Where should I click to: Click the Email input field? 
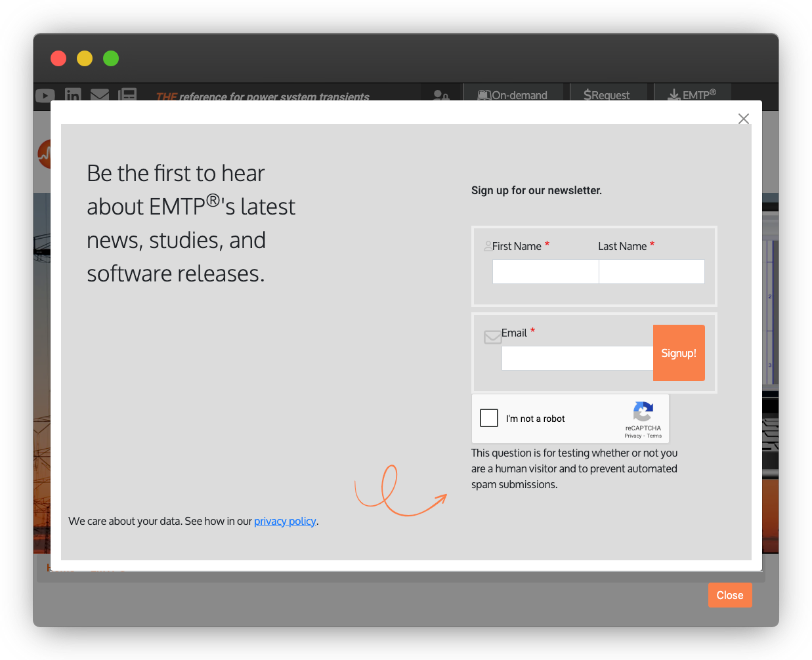pyautogui.click(x=578, y=358)
